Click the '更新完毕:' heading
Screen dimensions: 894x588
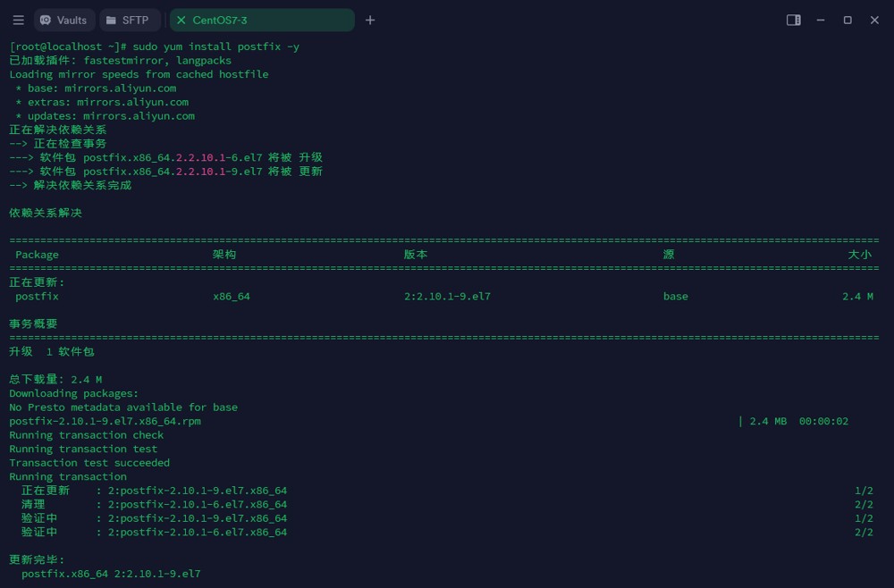pyautogui.click(x=37, y=560)
